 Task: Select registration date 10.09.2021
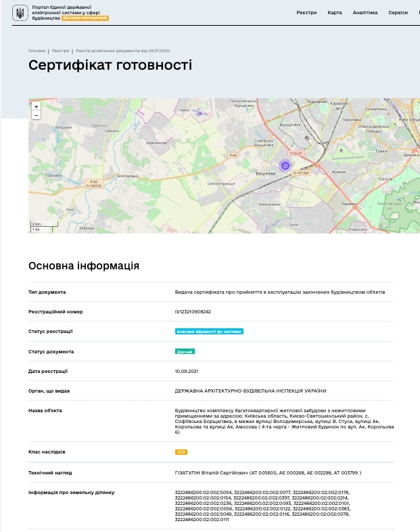point(187,372)
